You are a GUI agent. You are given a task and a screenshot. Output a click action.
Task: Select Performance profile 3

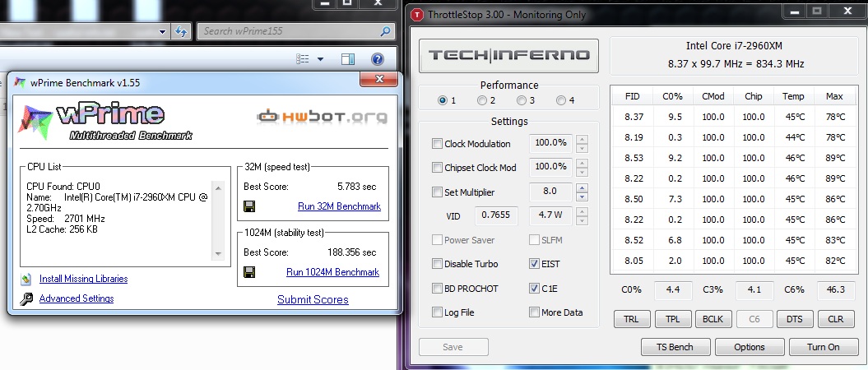click(x=521, y=100)
